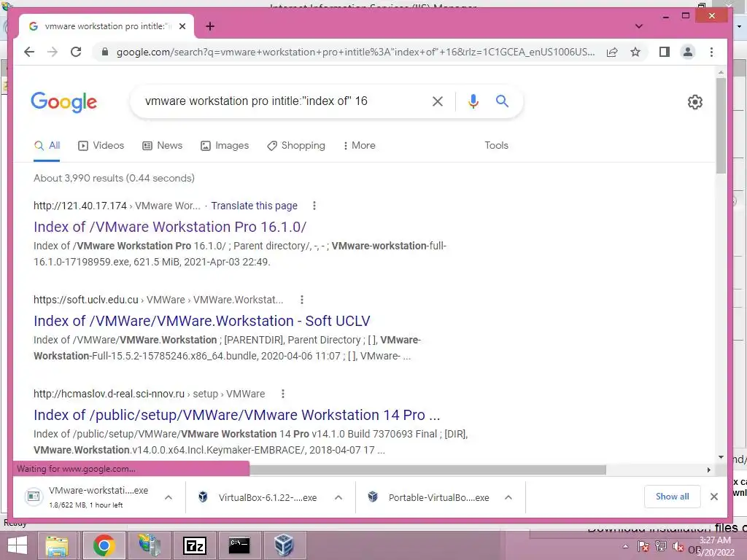Screen dimensions: 747x560
Task: Start voice search with the microphone icon
Action: [473, 101]
